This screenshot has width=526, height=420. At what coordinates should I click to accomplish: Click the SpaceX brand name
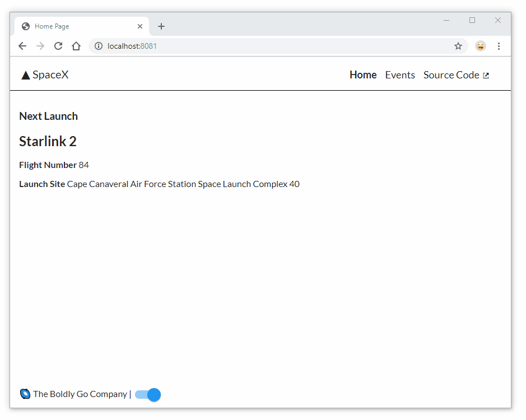pyautogui.click(x=50, y=75)
